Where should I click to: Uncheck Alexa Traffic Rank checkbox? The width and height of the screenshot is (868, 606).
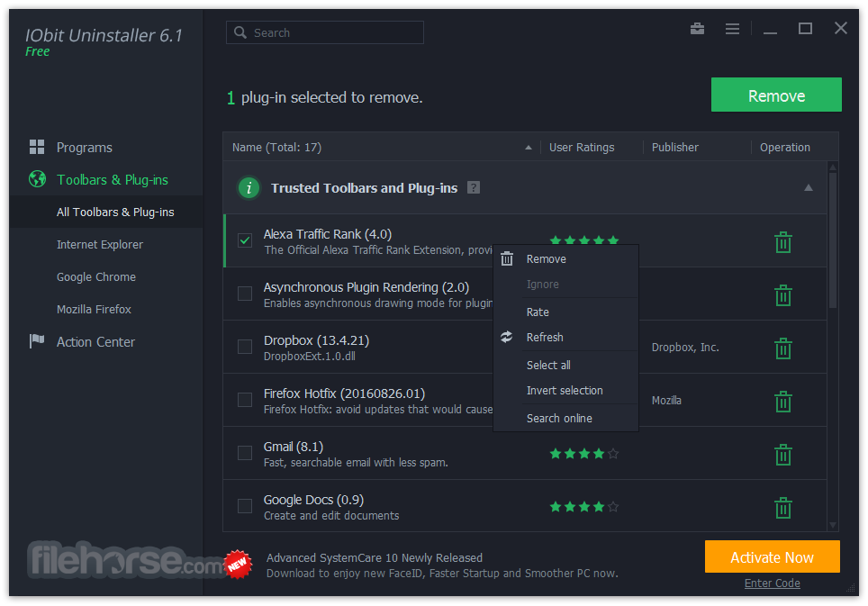[245, 240]
